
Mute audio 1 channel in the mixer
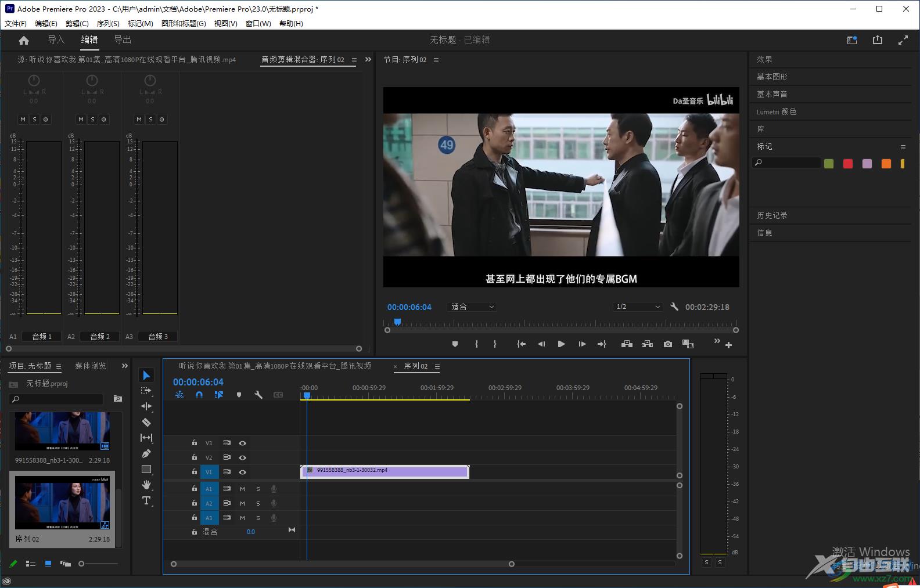23,119
